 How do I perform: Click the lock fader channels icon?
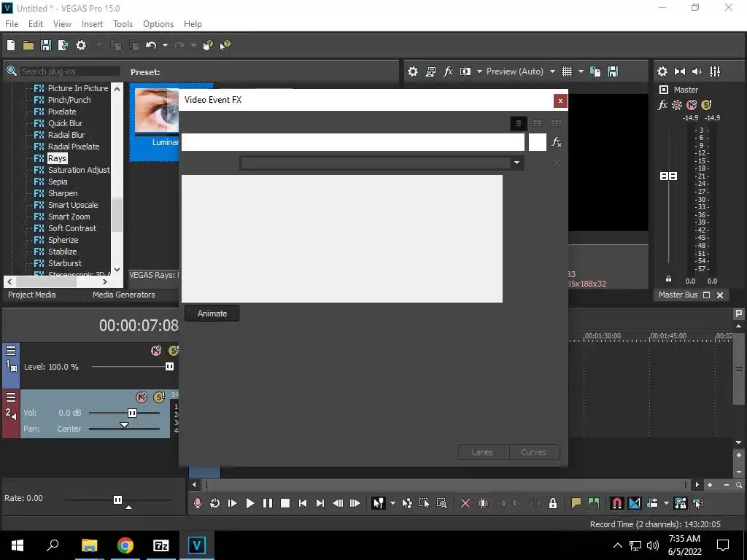668,279
